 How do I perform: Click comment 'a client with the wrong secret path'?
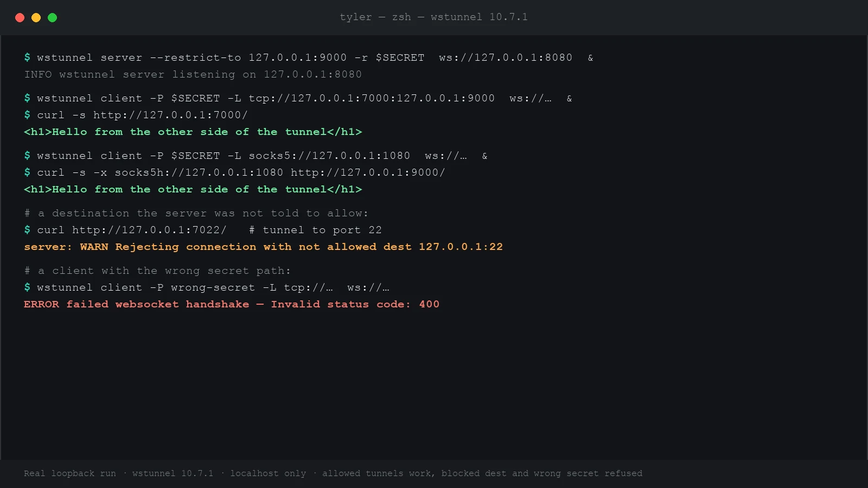pyautogui.click(x=157, y=271)
